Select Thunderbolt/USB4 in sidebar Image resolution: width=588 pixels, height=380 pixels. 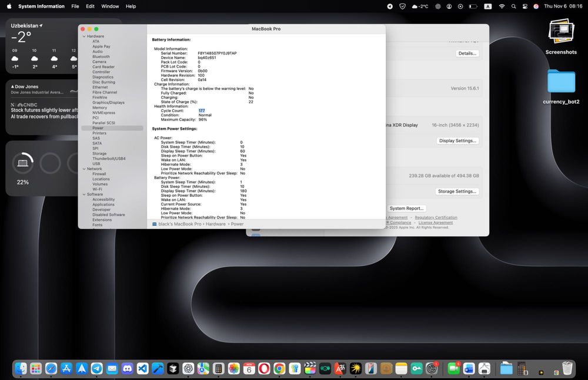click(109, 159)
